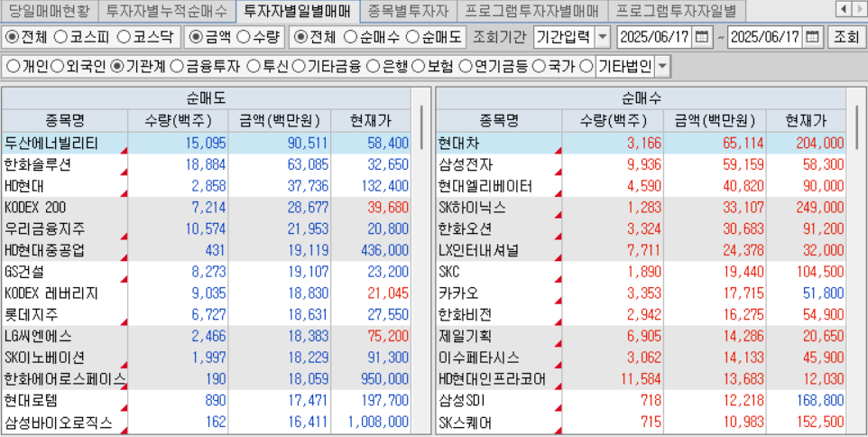Select the LG씨엔에스 row
Image resolution: width=868 pixels, height=437 pixels.
pos(206,336)
